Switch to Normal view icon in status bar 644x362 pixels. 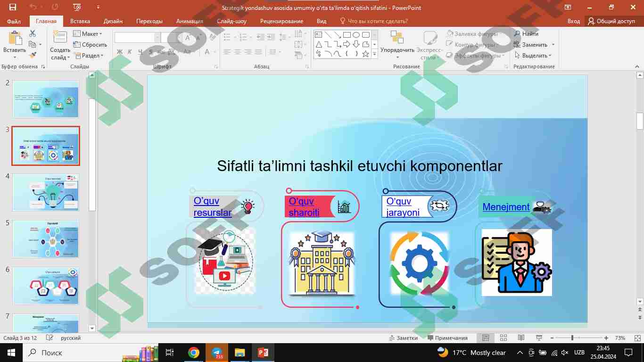tap(486, 338)
